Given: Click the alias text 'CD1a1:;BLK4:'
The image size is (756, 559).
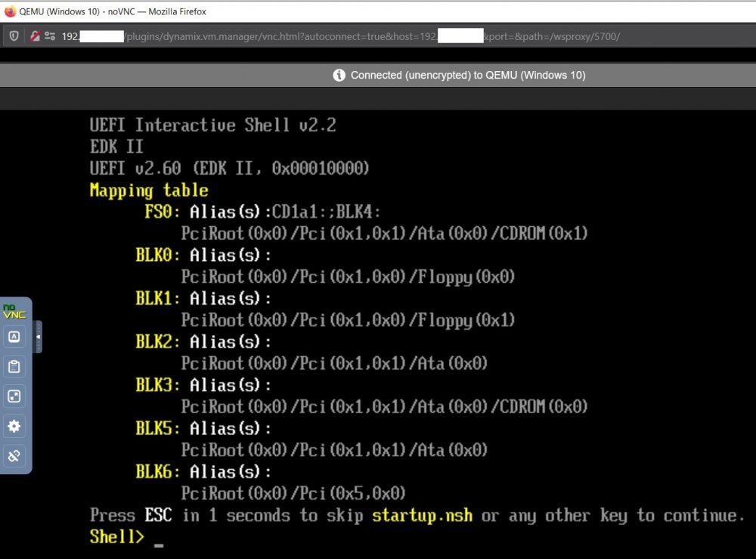Looking at the screenshot, I should [326, 212].
